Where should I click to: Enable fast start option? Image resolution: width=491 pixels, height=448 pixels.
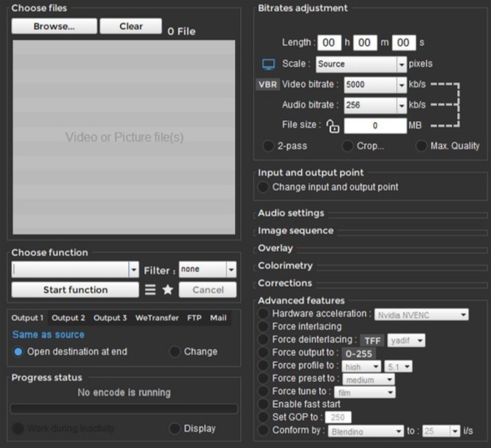click(263, 404)
